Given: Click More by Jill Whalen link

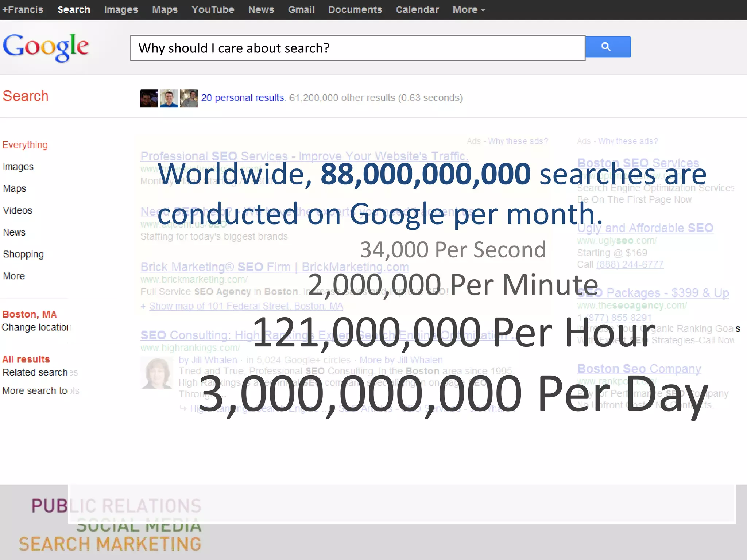Looking at the screenshot, I should [401, 360].
